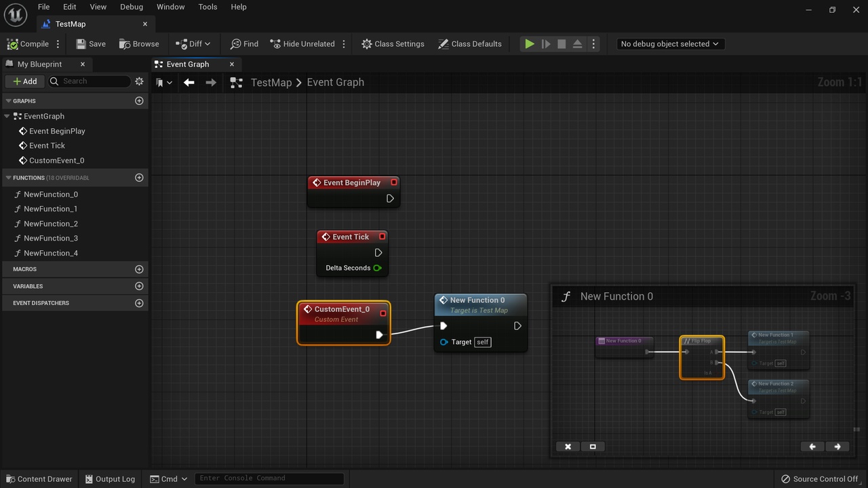Image resolution: width=868 pixels, height=488 pixels.
Task: Open the Edit menu
Action: pos(70,7)
